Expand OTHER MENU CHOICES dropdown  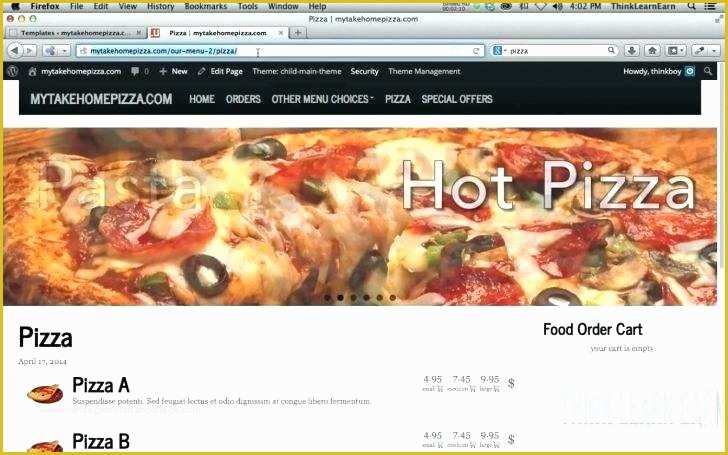(322, 99)
